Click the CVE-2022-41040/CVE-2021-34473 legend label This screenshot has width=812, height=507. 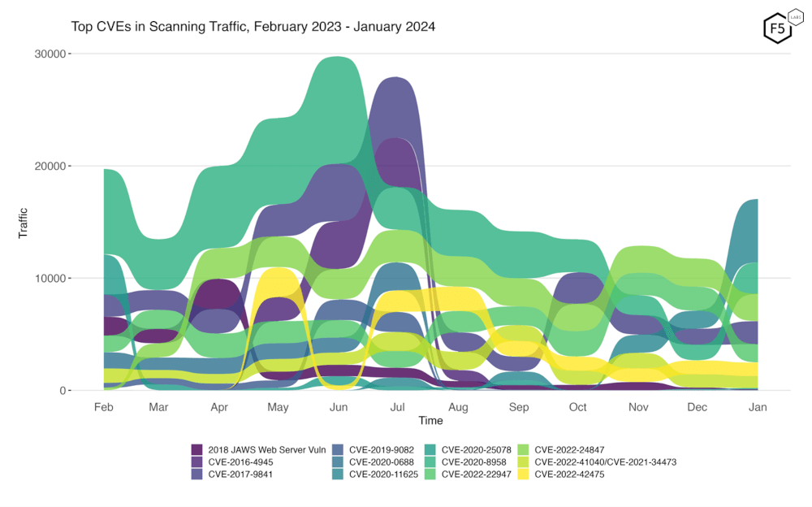tap(605, 462)
